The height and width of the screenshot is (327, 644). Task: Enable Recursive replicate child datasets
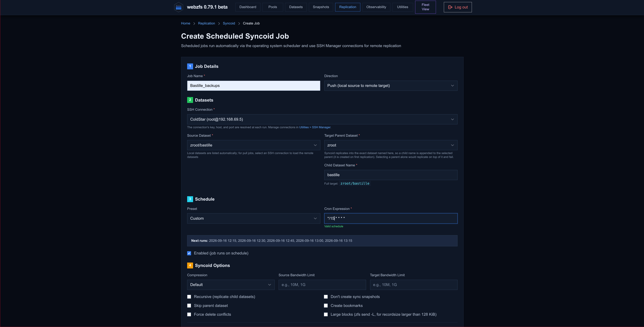(x=189, y=297)
